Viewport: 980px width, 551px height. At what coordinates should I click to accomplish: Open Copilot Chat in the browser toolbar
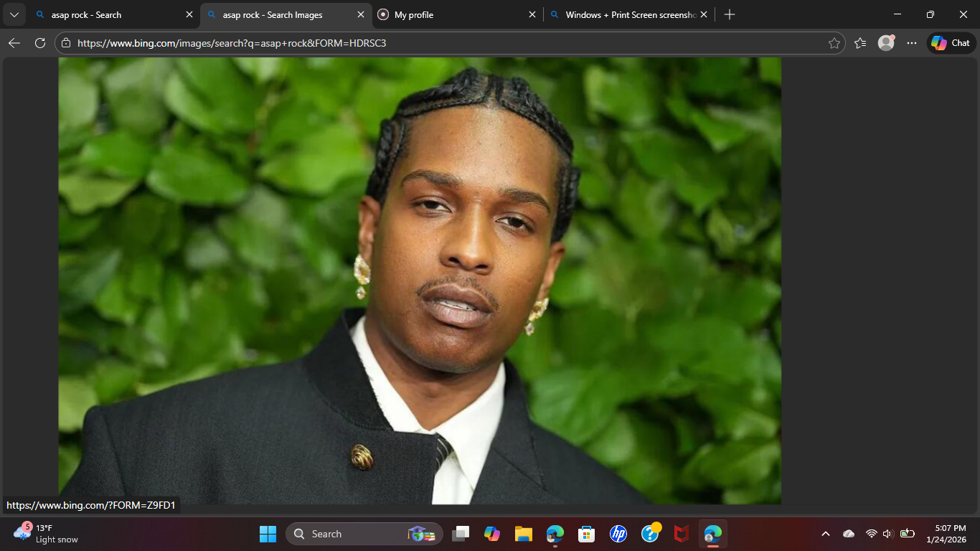[x=951, y=42]
